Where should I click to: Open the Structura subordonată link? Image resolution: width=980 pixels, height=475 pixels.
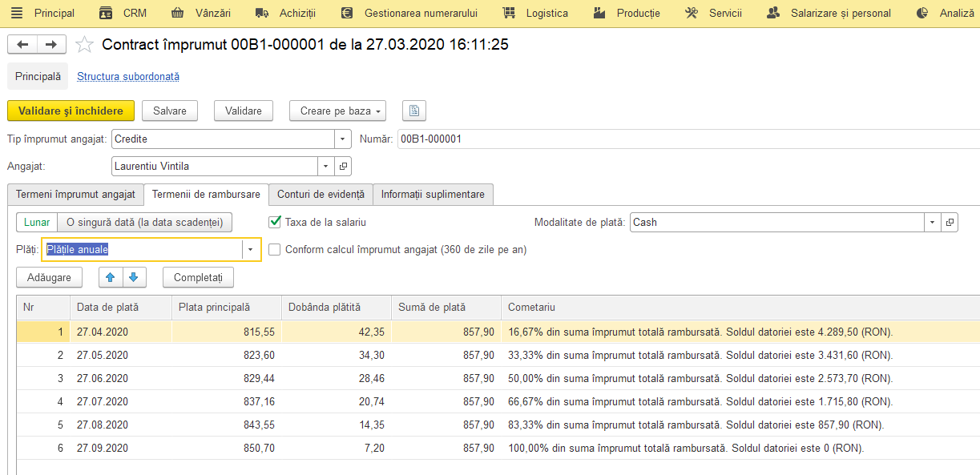[128, 77]
